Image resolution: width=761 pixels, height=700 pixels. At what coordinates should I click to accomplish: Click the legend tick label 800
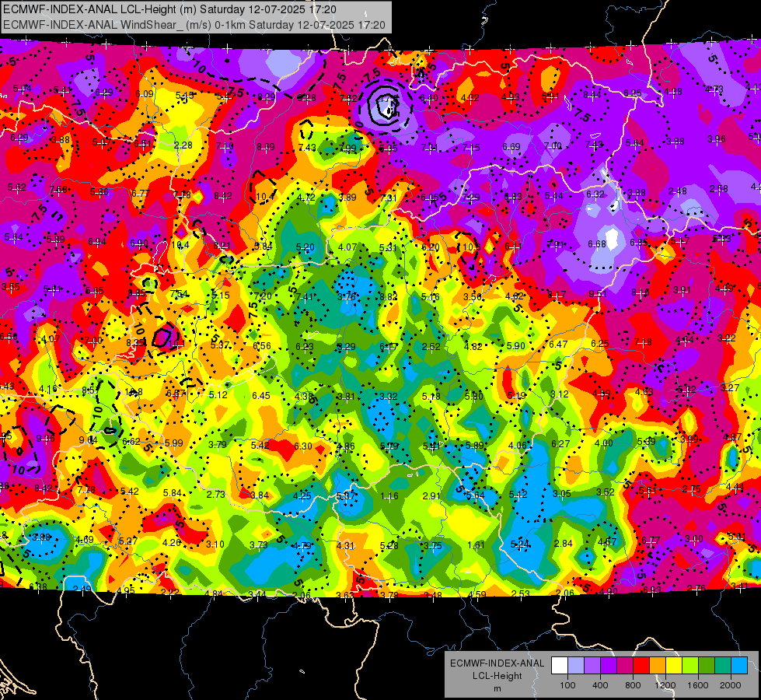[x=633, y=685]
